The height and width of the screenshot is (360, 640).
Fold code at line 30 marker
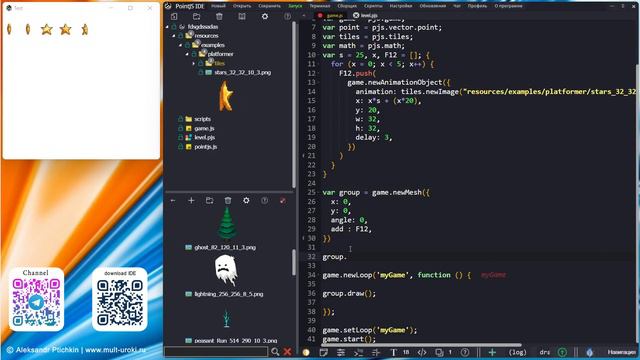[304, 238]
